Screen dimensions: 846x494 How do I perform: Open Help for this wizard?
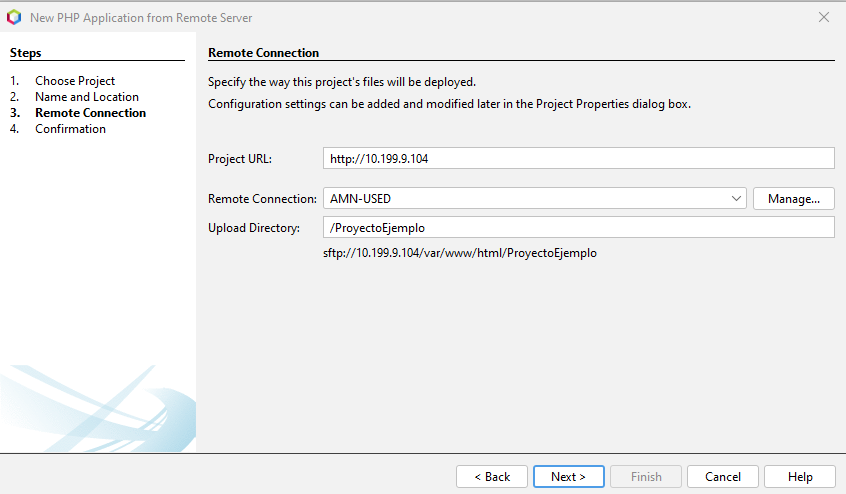click(800, 477)
